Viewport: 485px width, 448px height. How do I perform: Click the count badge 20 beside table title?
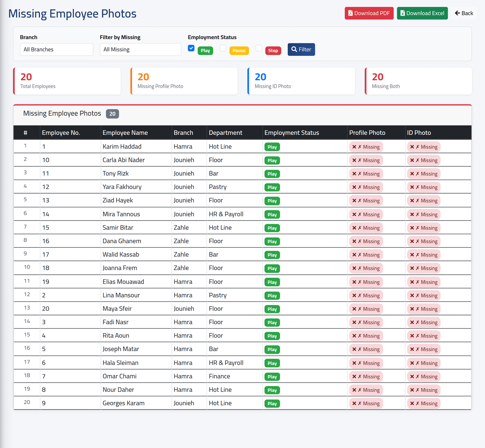[112, 114]
